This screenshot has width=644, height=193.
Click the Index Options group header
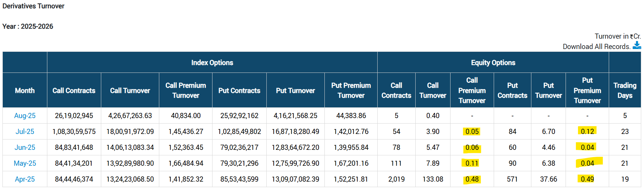coord(212,62)
